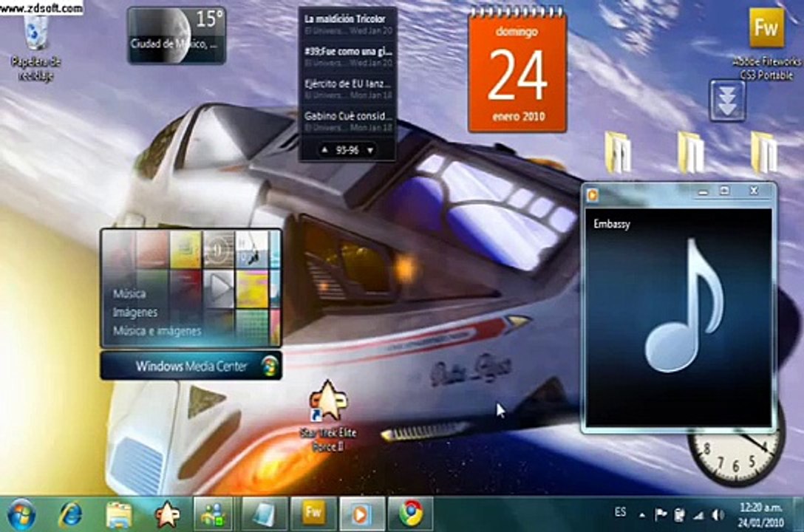Click the ES language indicator
Viewport: 804px width, 532px height.
(621, 511)
